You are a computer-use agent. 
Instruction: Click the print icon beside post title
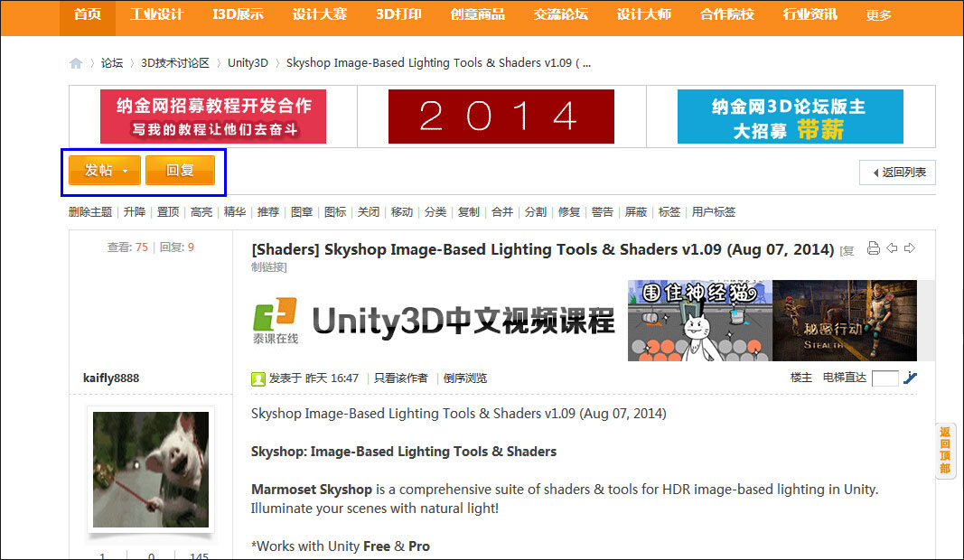873,248
